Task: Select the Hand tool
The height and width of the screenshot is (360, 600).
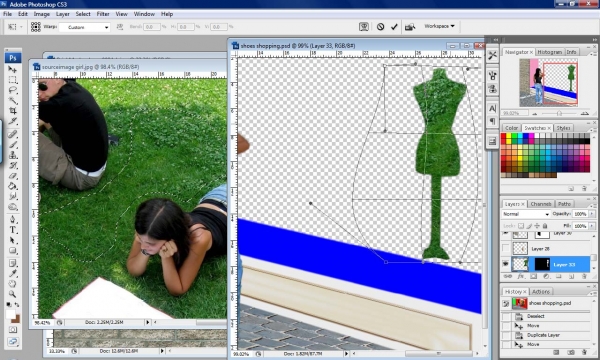Action: [x=13, y=284]
